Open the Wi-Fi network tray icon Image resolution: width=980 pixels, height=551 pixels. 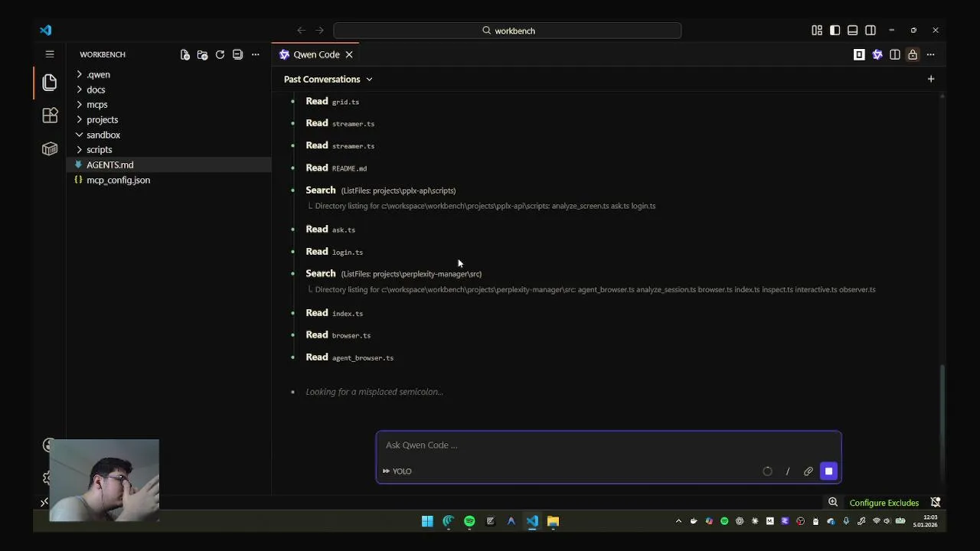tap(876, 521)
